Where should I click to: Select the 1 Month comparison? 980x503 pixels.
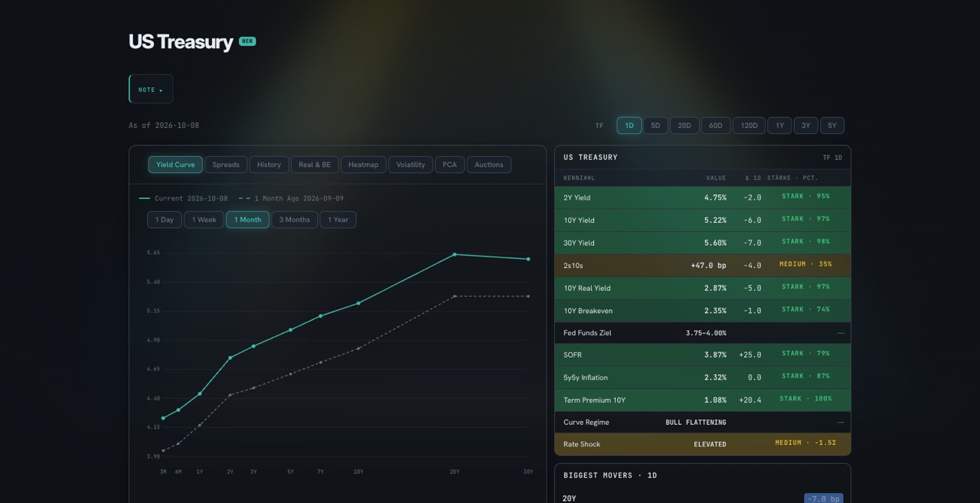[247, 220]
